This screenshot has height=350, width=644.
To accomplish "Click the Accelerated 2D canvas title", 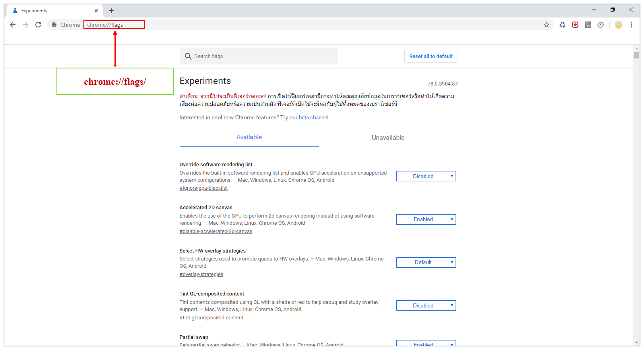I will 206,208.
